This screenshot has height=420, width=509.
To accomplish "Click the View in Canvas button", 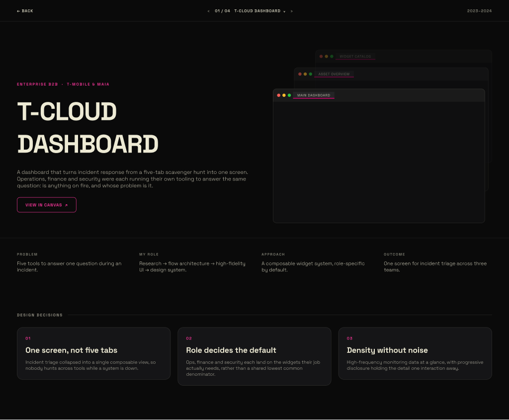I will (x=47, y=205).
